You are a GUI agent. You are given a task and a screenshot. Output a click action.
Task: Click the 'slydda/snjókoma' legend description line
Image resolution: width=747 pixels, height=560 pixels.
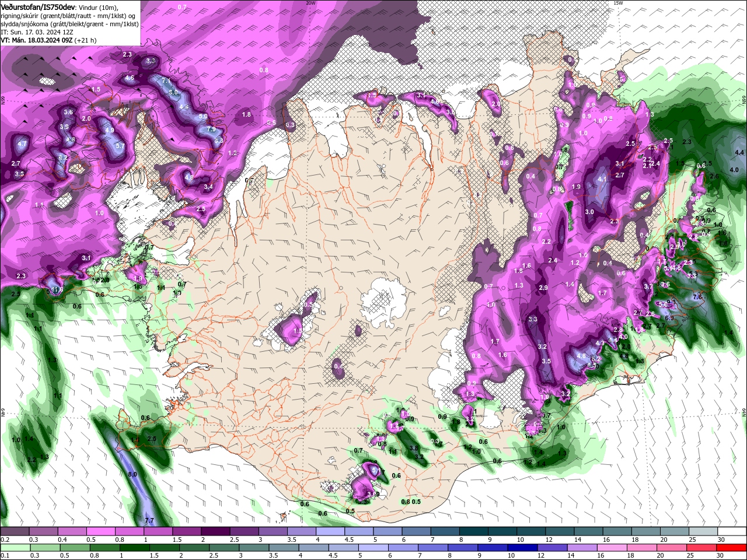click(69, 24)
